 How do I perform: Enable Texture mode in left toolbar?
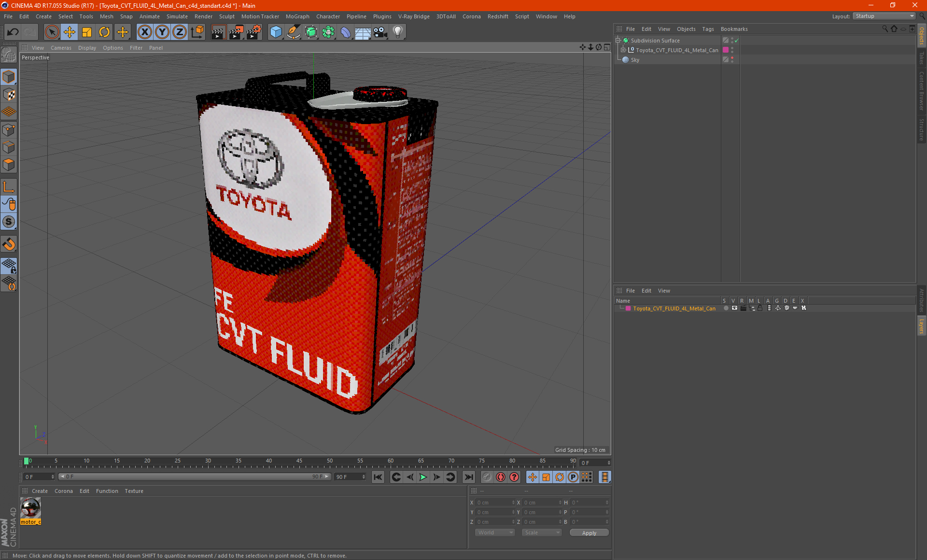coord(9,95)
